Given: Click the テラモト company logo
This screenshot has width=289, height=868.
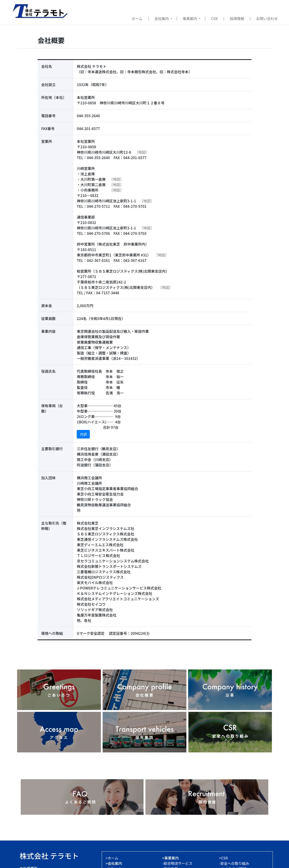Looking at the screenshot, I should (40, 11).
